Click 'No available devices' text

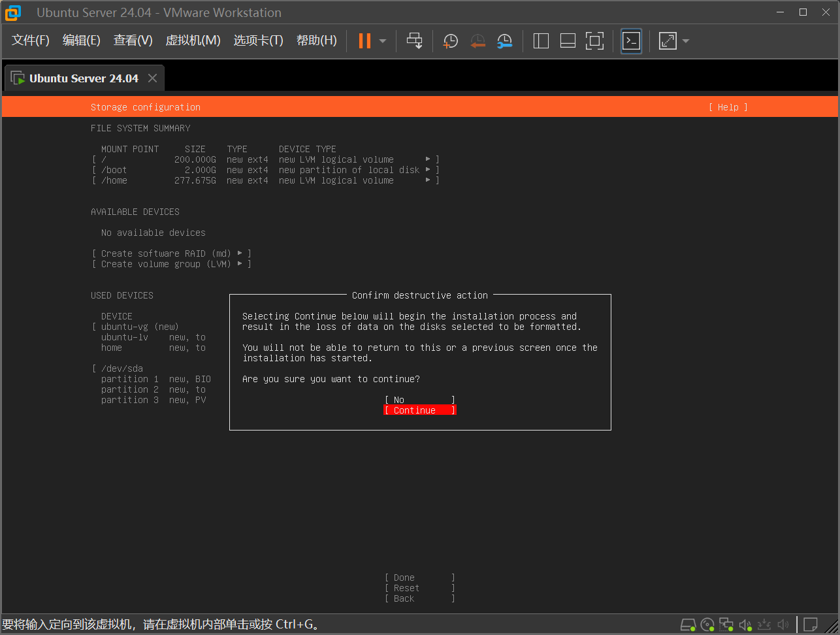[153, 233]
